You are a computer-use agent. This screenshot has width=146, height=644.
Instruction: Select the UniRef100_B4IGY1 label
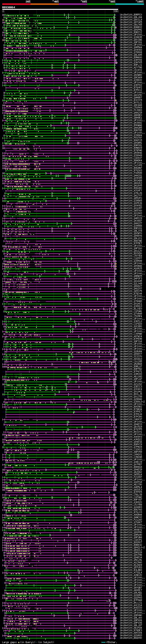click(x=131, y=432)
